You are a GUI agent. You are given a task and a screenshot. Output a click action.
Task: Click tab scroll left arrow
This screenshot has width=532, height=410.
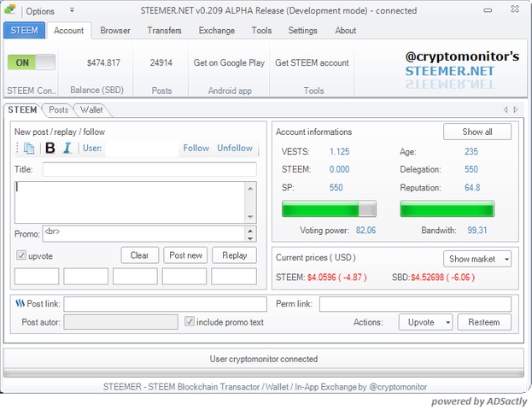point(505,110)
